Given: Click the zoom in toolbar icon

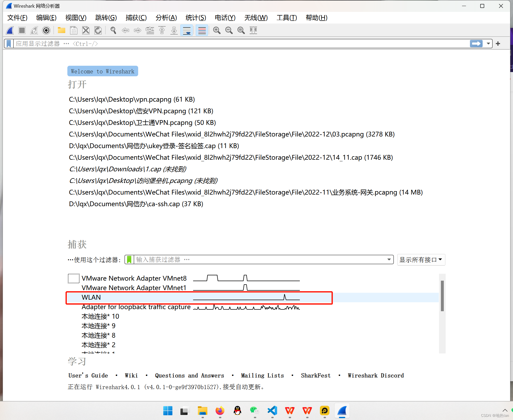Looking at the screenshot, I should tap(217, 30).
